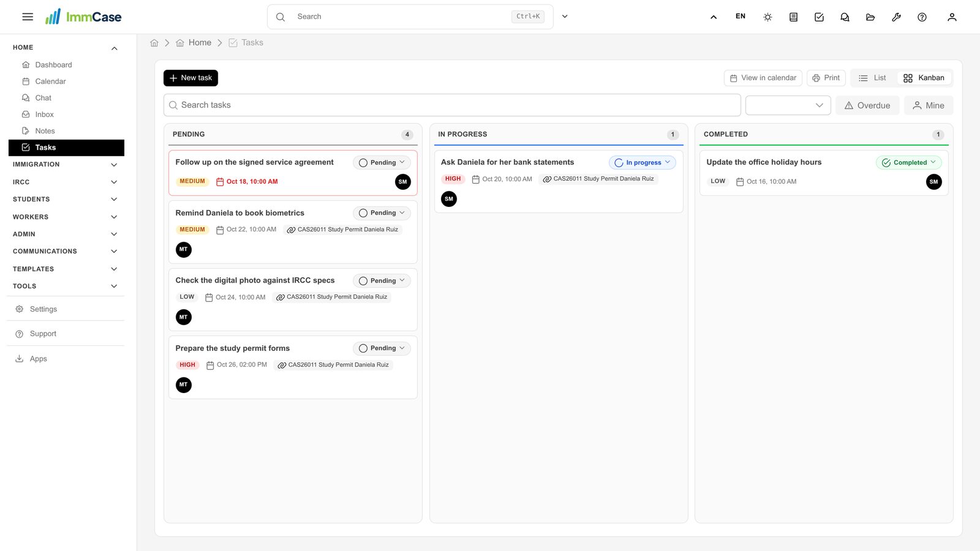Open the hamburger navigation menu

[28, 17]
